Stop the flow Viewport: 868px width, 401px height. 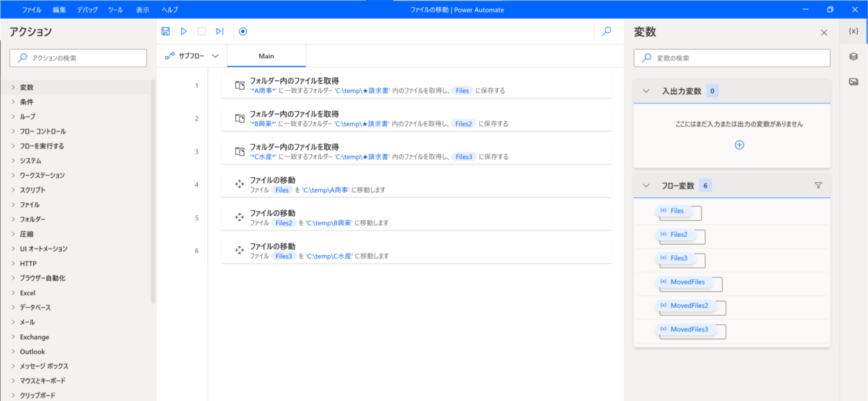(x=201, y=31)
